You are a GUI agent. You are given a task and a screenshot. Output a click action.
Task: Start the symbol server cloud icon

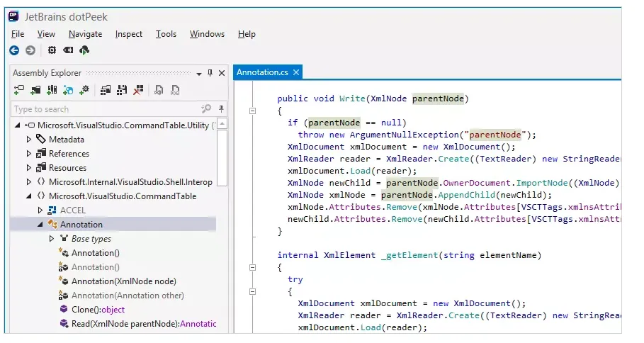tap(84, 50)
